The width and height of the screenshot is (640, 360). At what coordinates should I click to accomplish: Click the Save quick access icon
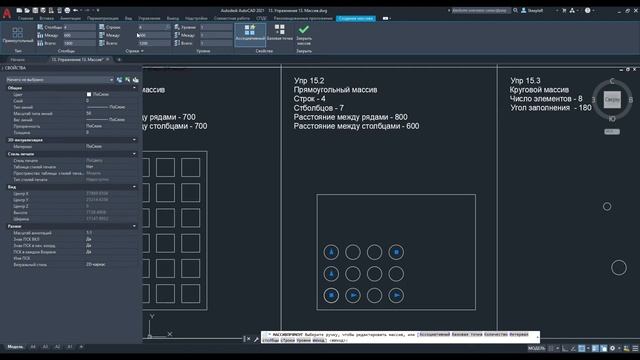pos(35,11)
